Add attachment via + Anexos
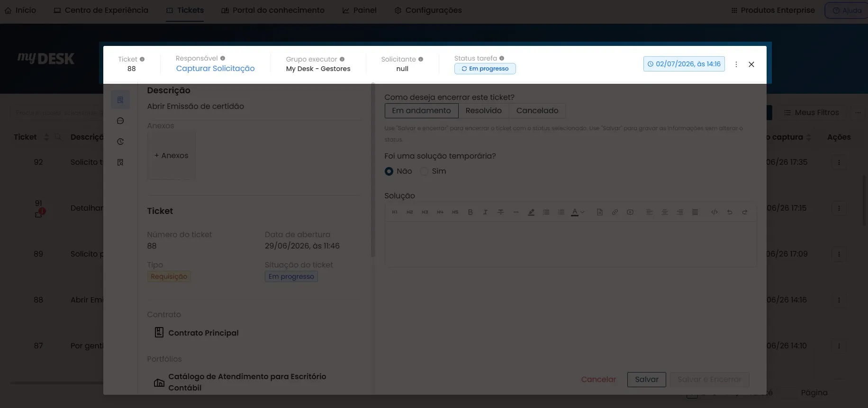The width and height of the screenshot is (868, 408). tap(172, 156)
